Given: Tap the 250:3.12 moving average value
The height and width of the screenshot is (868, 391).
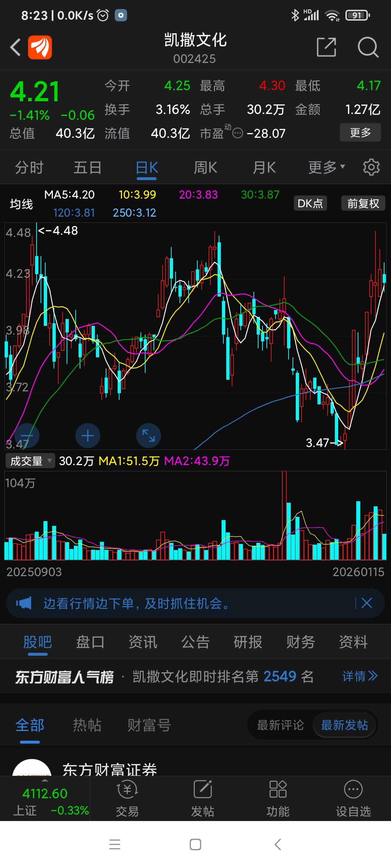Looking at the screenshot, I should click(134, 213).
